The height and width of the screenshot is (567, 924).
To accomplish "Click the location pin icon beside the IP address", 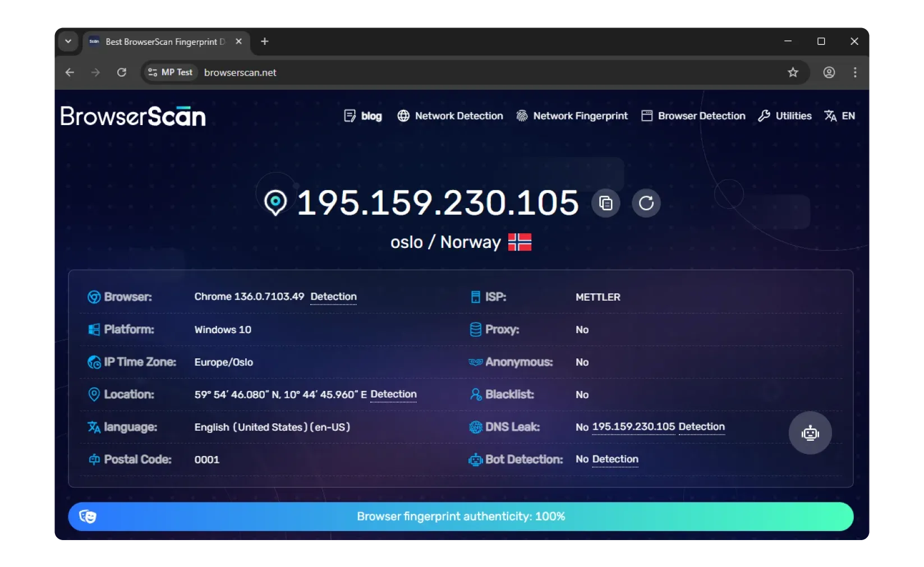I will [275, 202].
